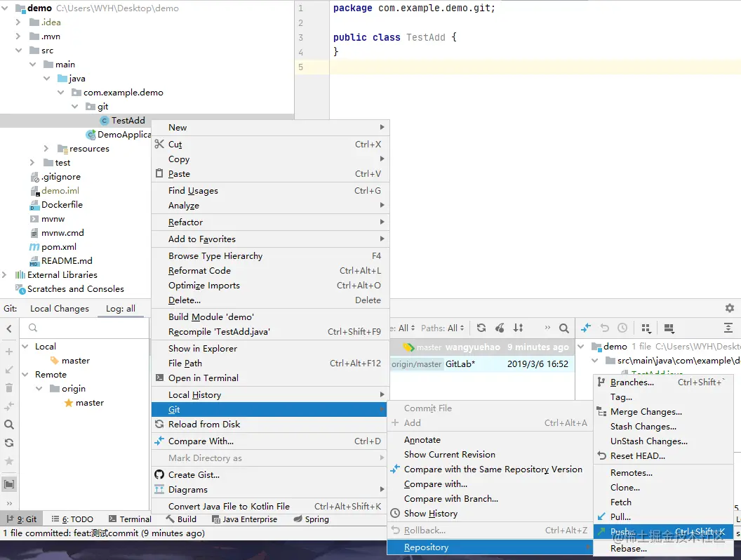
Task: Click the expand-all icon in commit details toolbar
Action: point(728,328)
